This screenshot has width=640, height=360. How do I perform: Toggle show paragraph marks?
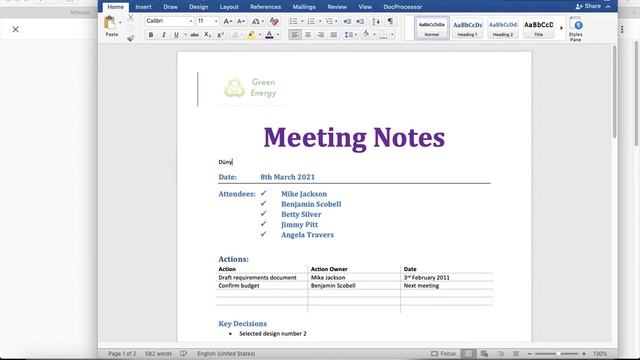coord(390,21)
